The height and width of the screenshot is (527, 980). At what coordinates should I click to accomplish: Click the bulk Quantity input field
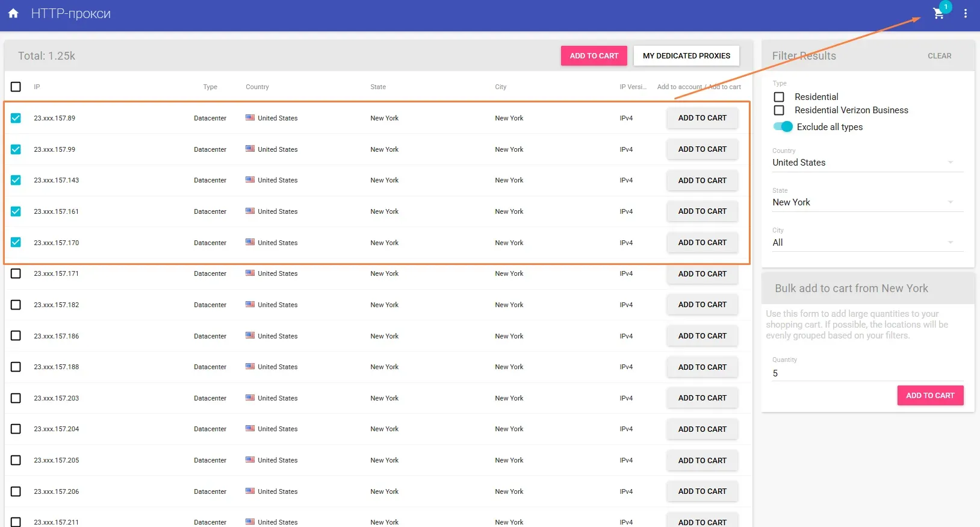[867, 373]
